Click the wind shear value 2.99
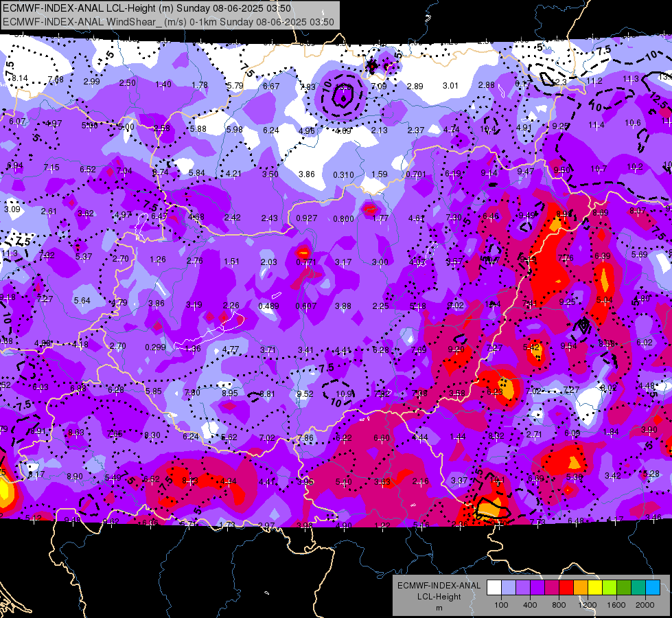Viewport: 672px width, 618px height. [x=92, y=82]
